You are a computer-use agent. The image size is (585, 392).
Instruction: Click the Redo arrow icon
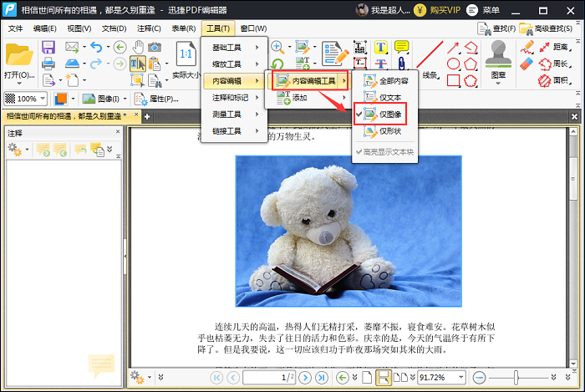pos(96,64)
